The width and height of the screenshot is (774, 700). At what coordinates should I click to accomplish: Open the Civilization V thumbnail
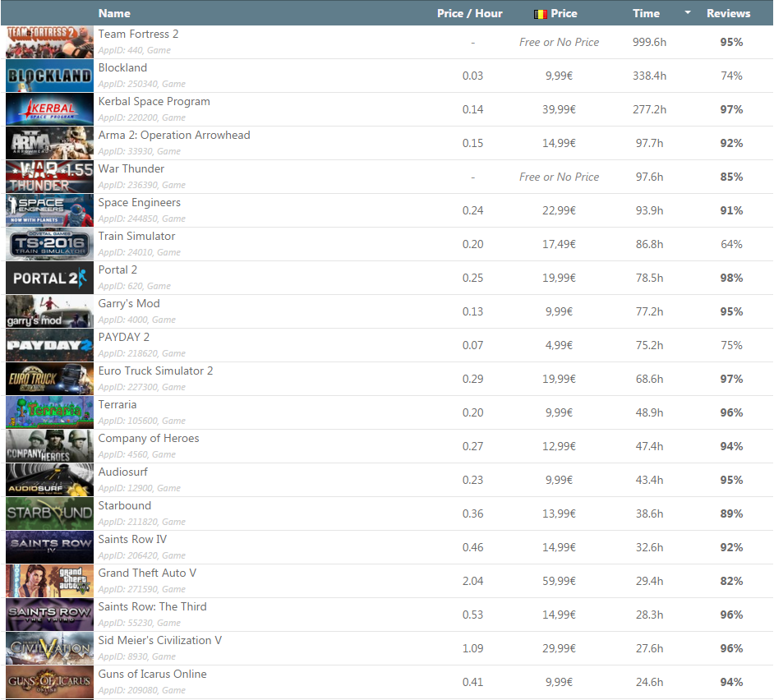point(49,648)
